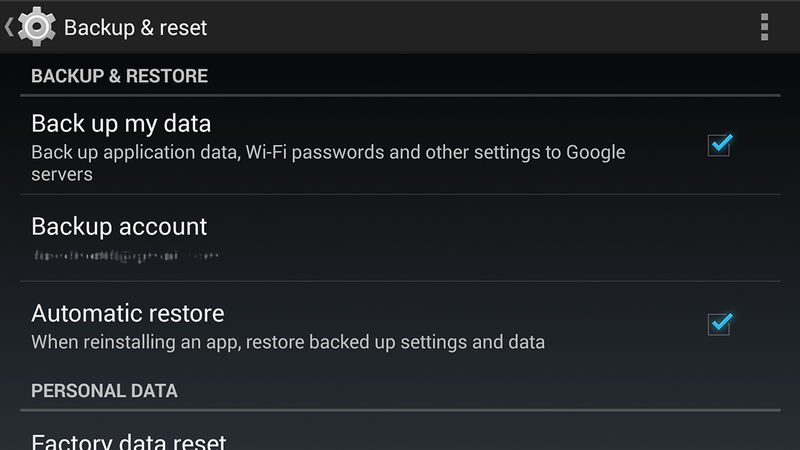Tap the PERSONAL DATA section header
The image size is (800, 450).
(105, 391)
